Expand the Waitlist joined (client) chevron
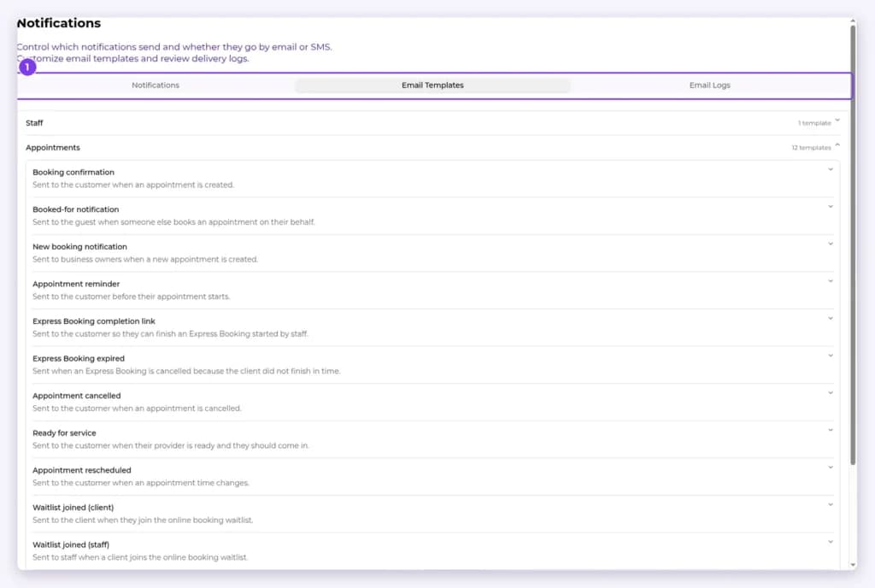Screen dimensions: 875x588 point(831,505)
